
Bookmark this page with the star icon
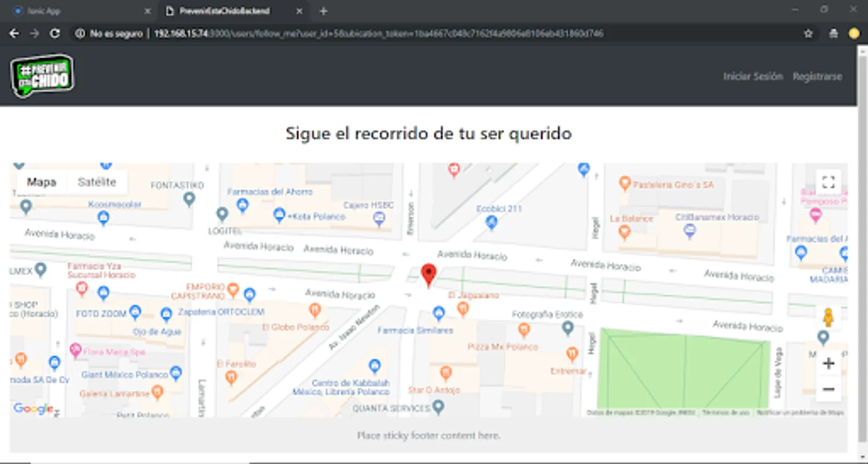tap(808, 34)
